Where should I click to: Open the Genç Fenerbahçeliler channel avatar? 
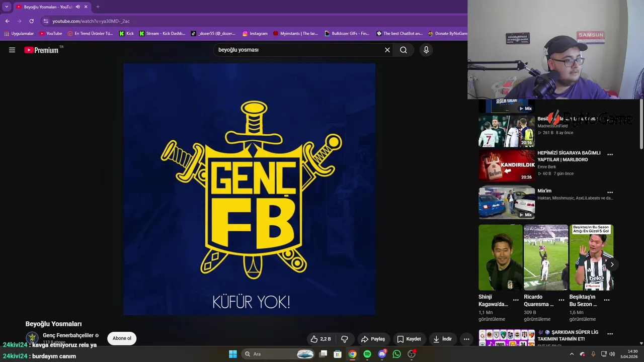32,338
